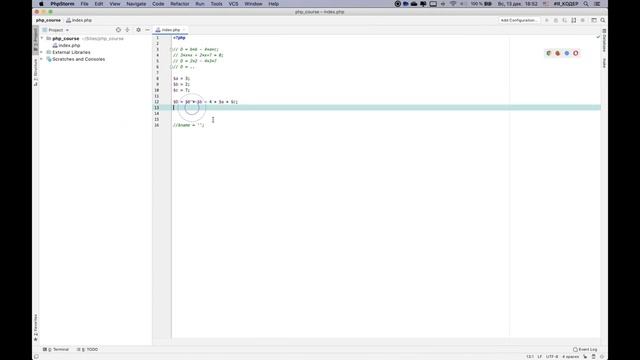Toggle the Favorites tool window side tab
640x360 pixels.
coord(36,327)
